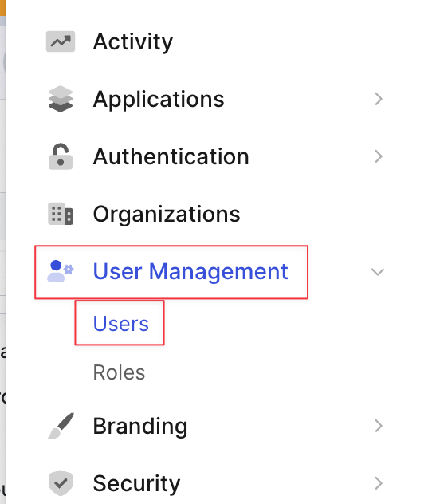
Task: Open the Applications section label
Action: coord(159,100)
